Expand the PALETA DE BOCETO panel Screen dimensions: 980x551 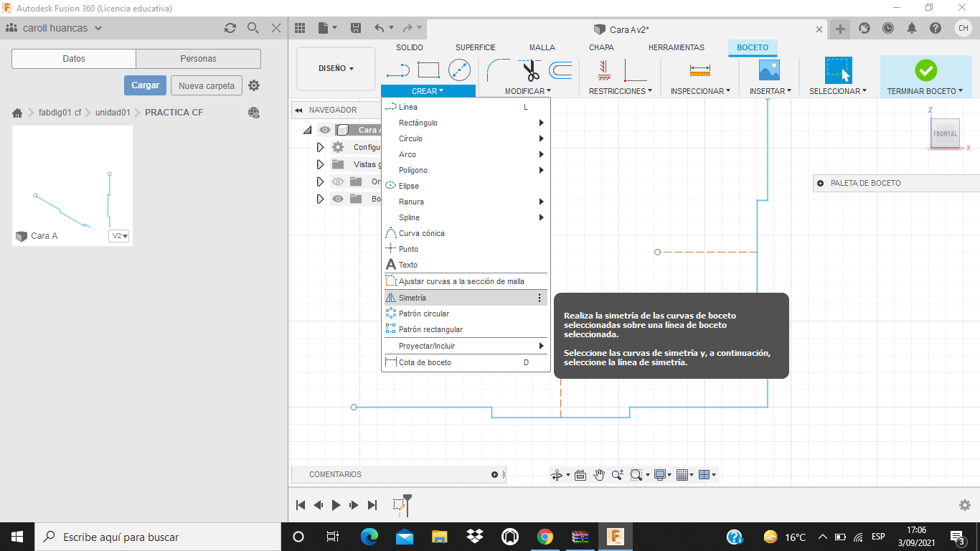point(820,183)
